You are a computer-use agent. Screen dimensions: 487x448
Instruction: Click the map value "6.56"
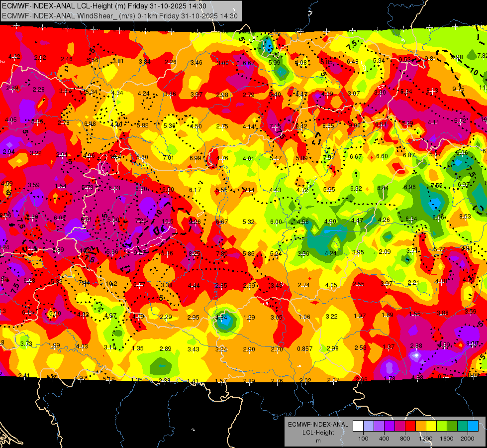point(438,218)
